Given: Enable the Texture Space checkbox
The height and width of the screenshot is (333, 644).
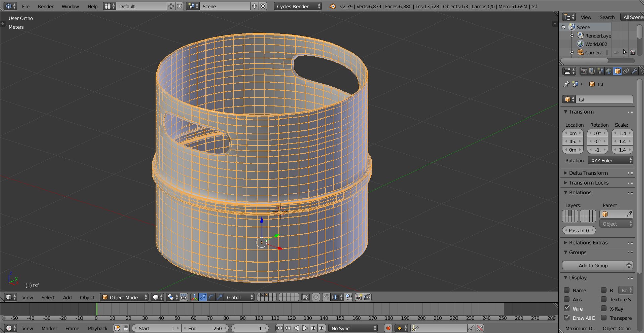Looking at the screenshot, I should (604, 299).
